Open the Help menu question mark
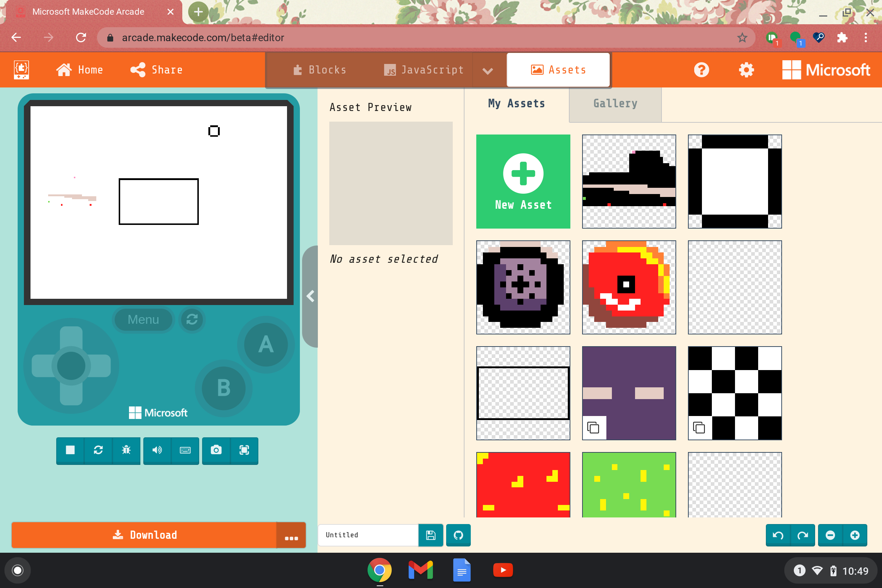The width and height of the screenshot is (882, 588). click(x=701, y=70)
